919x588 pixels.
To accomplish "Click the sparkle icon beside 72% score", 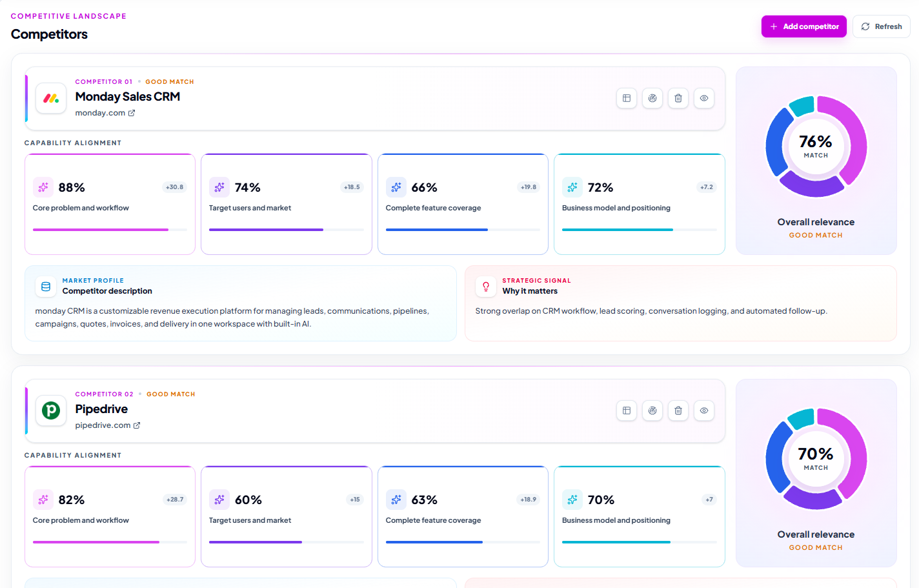I will tap(572, 187).
